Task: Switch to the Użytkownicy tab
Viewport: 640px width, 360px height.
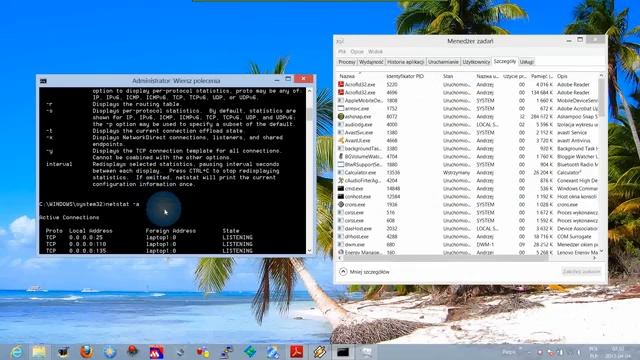Action: coord(476,62)
